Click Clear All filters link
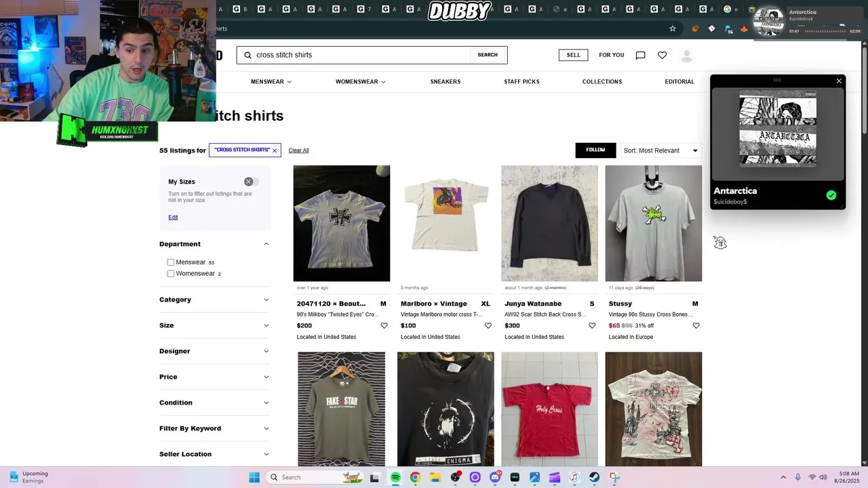868x488 pixels. [x=298, y=150]
